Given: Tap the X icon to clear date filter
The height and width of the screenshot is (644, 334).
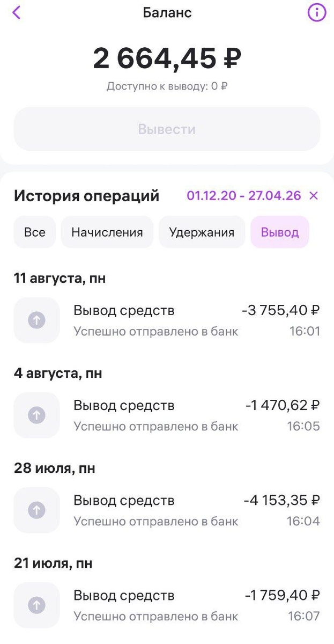Looking at the screenshot, I should point(314,196).
